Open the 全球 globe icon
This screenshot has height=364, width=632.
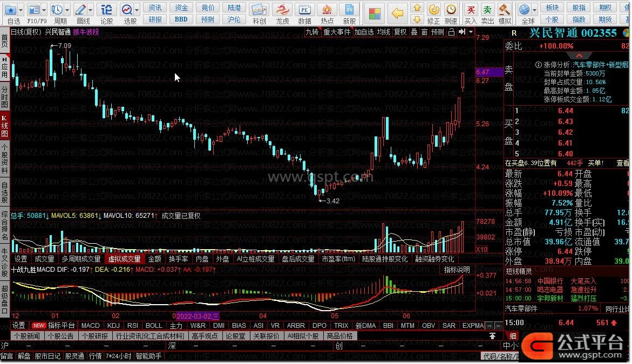click(x=525, y=10)
